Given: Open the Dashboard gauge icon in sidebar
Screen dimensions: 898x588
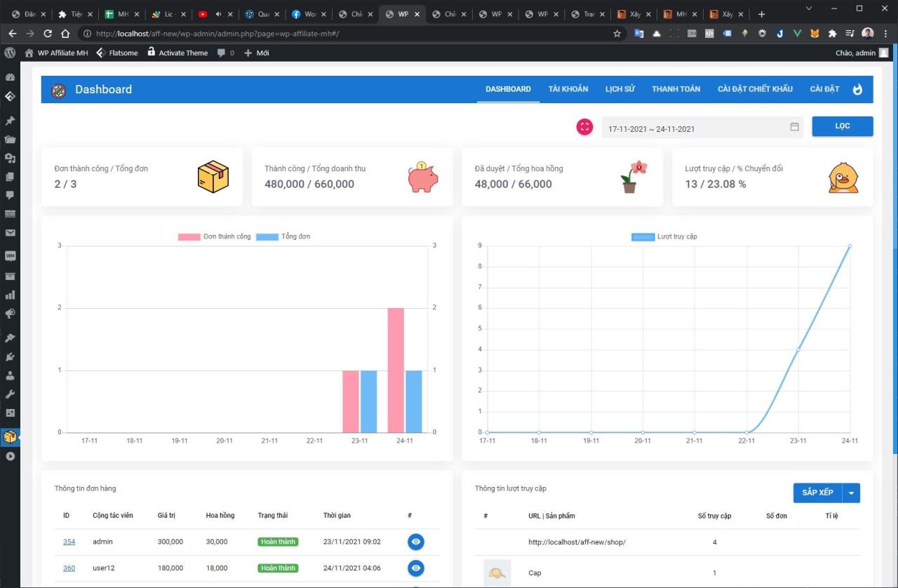Looking at the screenshot, I should pos(10,76).
